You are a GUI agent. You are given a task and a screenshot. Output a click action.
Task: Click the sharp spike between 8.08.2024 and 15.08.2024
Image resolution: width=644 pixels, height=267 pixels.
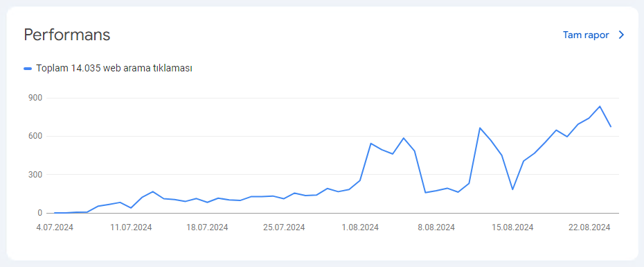pos(480,128)
